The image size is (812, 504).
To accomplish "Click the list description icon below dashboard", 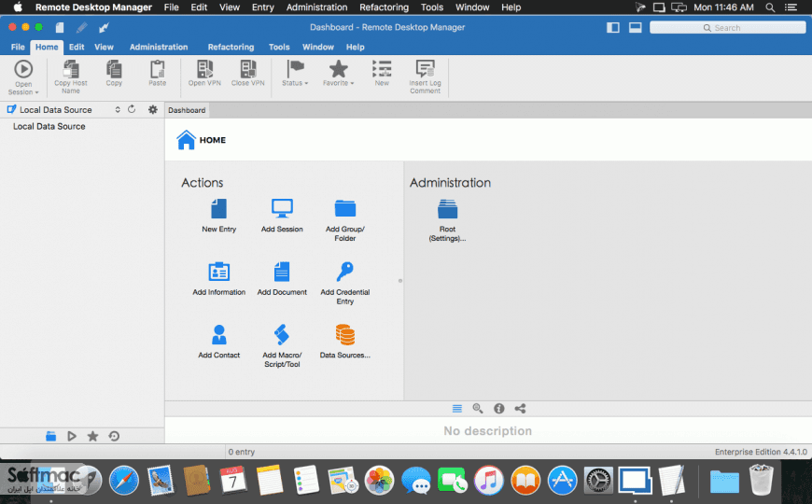I will click(456, 409).
